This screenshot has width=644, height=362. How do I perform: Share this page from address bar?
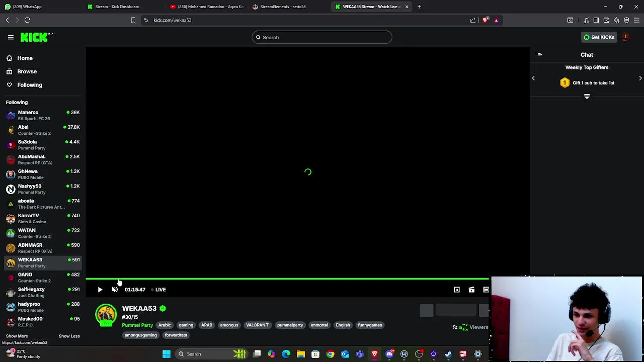coord(473,20)
